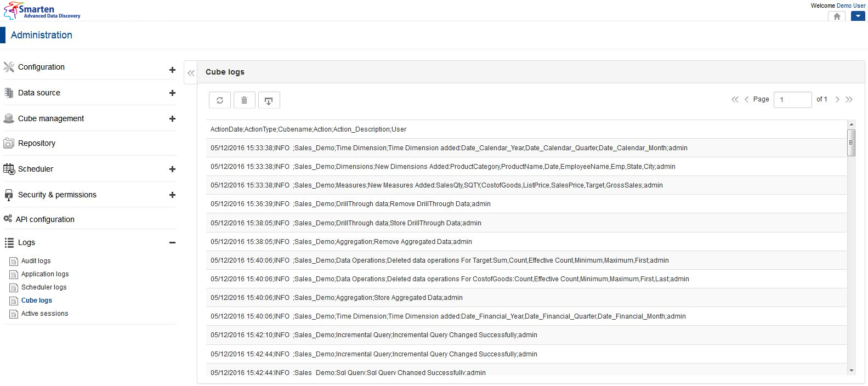Screen dimensions: 868x386
Task: Expand the Cube management section
Action: coord(172,118)
